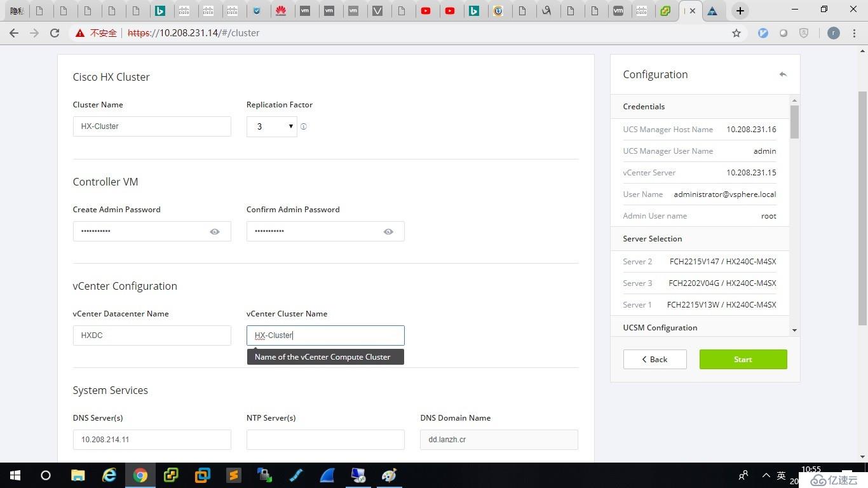Switch to the tab with V icon
Viewport: 868px width, 488px height.
pyautogui.click(x=377, y=11)
